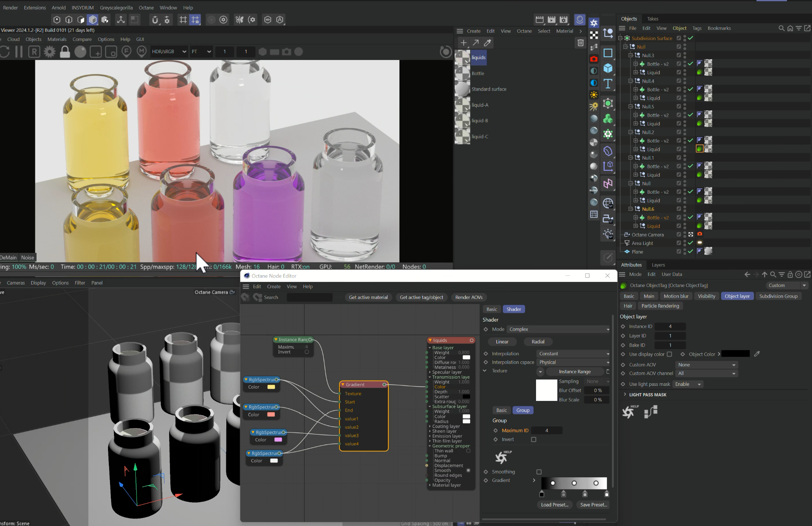Select the Text spline tool icon
Viewport: 812px width, 526px height.
click(608, 84)
